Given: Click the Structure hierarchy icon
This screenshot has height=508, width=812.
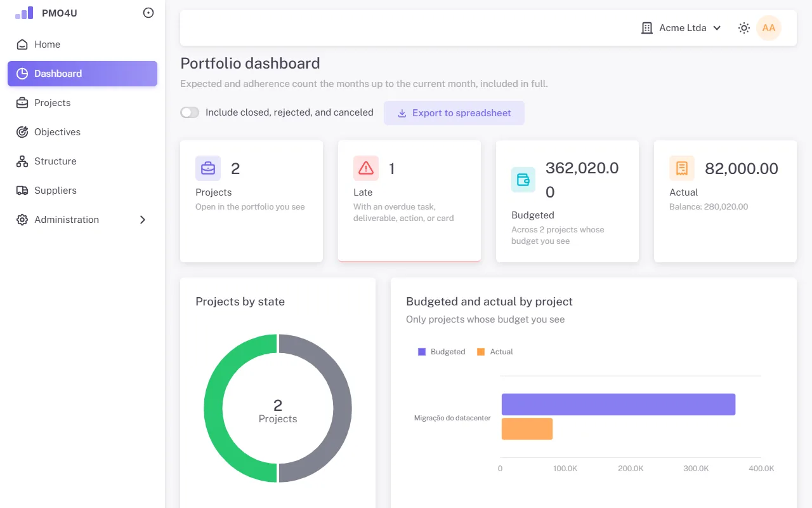Looking at the screenshot, I should [x=22, y=161].
